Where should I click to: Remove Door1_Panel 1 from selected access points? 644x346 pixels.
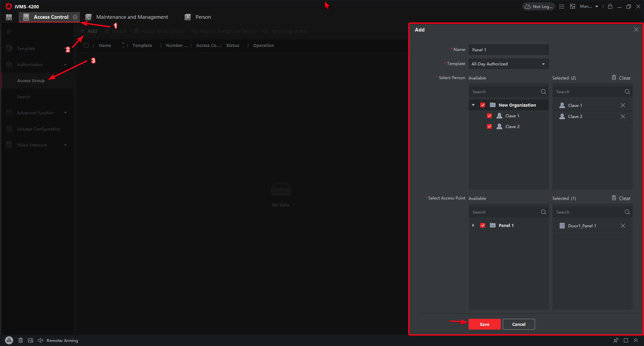[623, 226]
